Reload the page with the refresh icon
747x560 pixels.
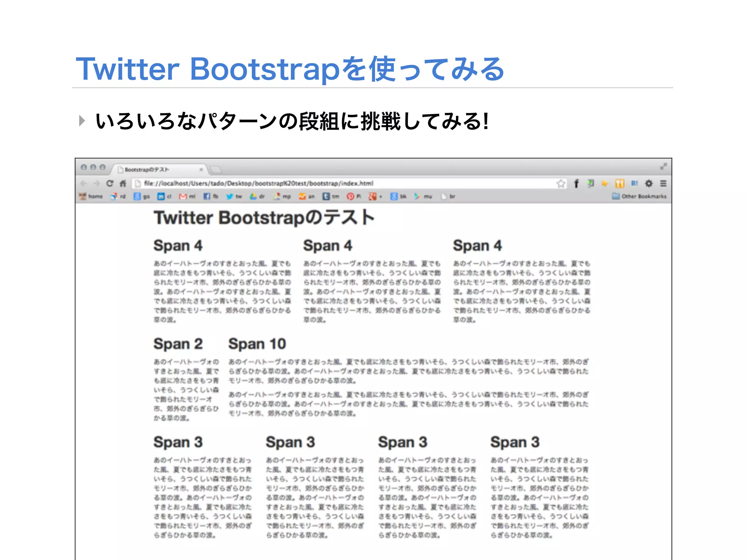click(109, 183)
